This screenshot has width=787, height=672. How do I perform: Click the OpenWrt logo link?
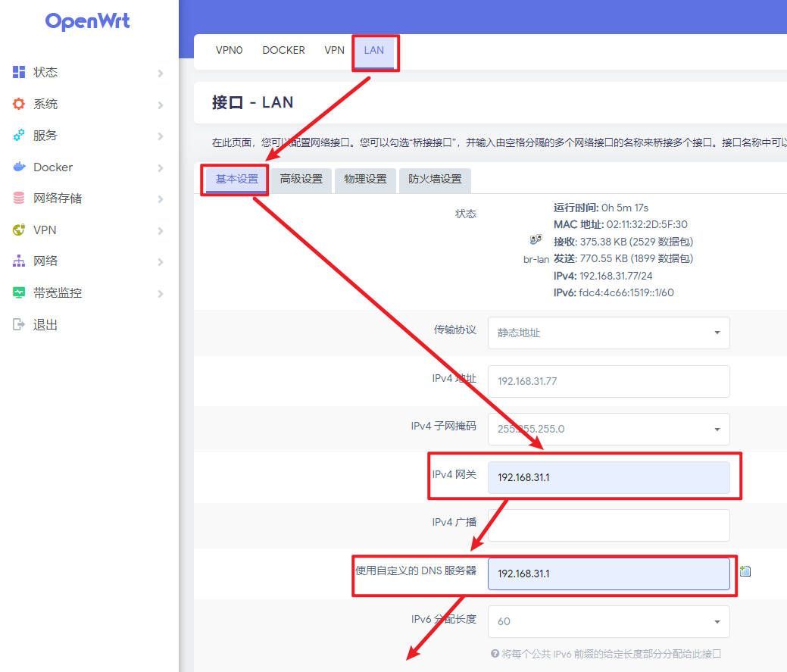click(x=87, y=21)
